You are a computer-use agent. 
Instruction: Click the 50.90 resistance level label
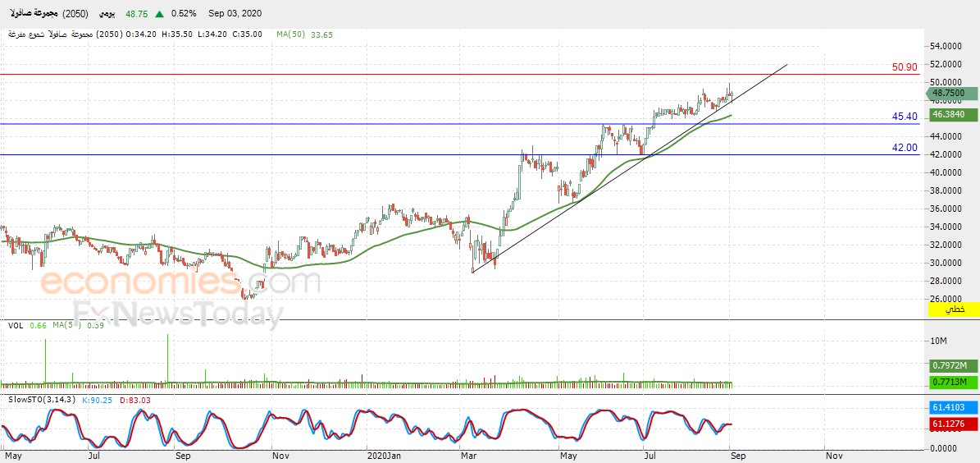tap(904, 67)
